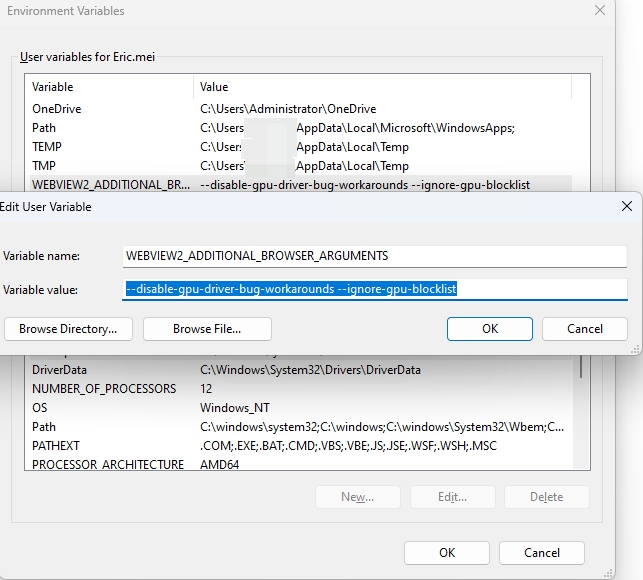Select the TEMP user variable row
This screenshot has height=580, width=643.
tap(301, 147)
